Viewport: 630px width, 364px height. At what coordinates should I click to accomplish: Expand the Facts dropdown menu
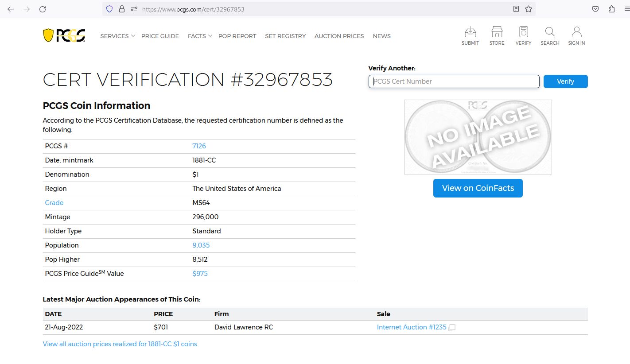[200, 36]
